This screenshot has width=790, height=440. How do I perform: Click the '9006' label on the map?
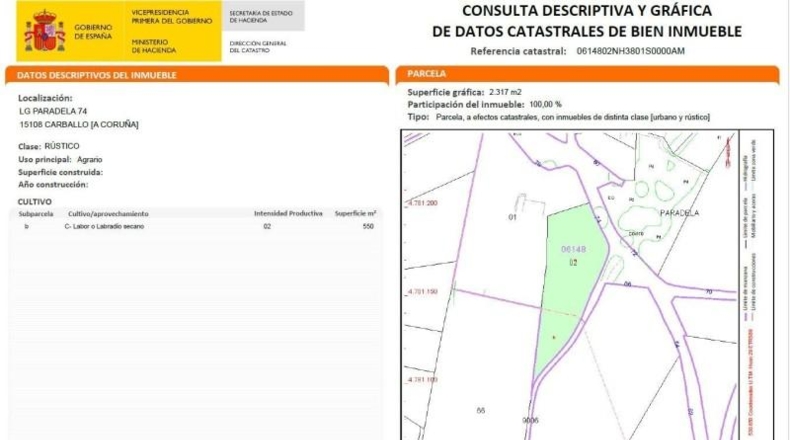[531, 420]
